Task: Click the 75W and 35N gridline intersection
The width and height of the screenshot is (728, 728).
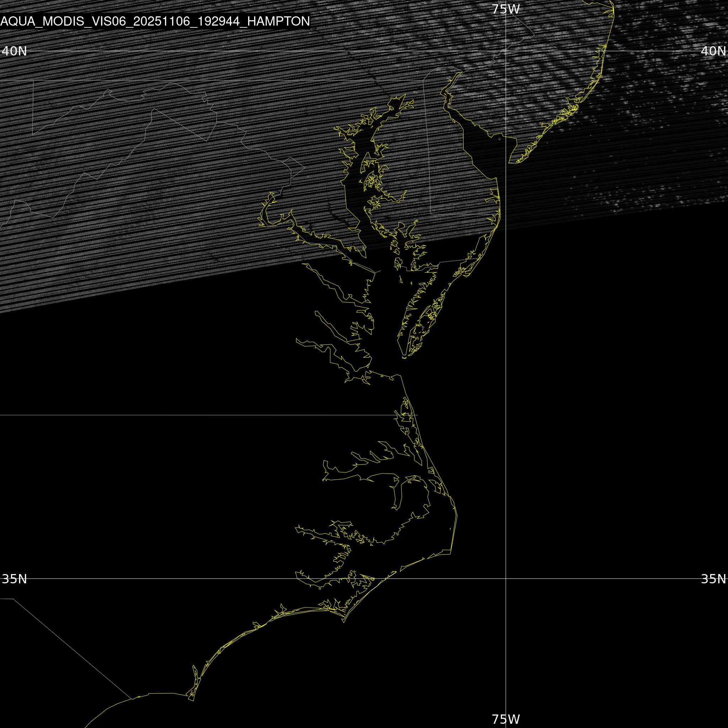Action: (505, 578)
